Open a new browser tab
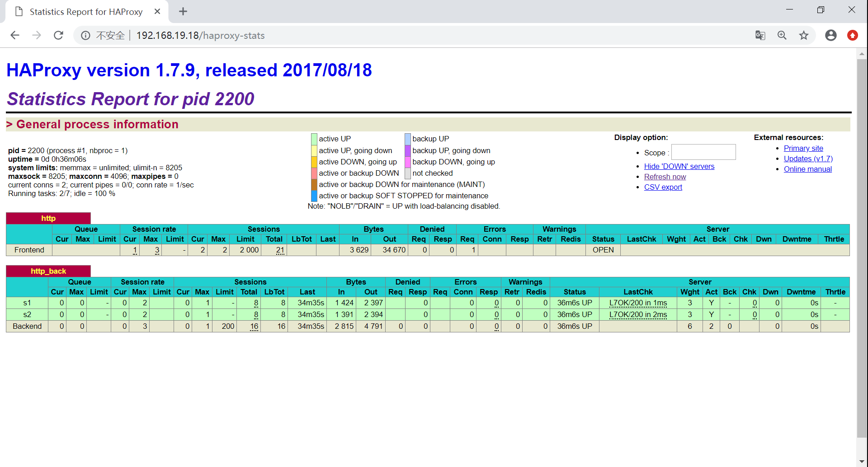 pyautogui.click(x=183, y=11)
